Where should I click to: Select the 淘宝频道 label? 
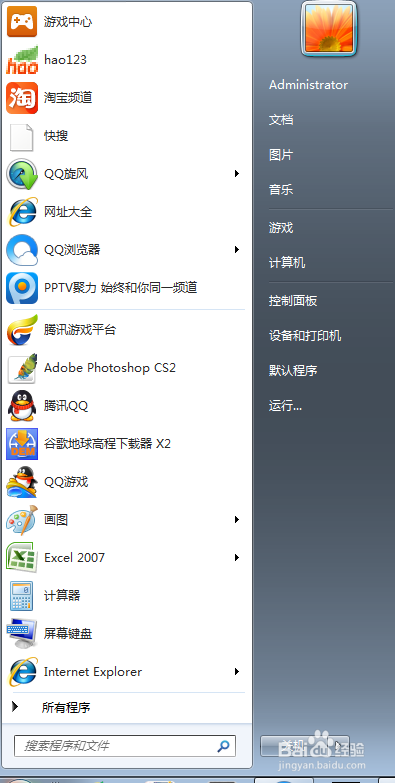68,98
